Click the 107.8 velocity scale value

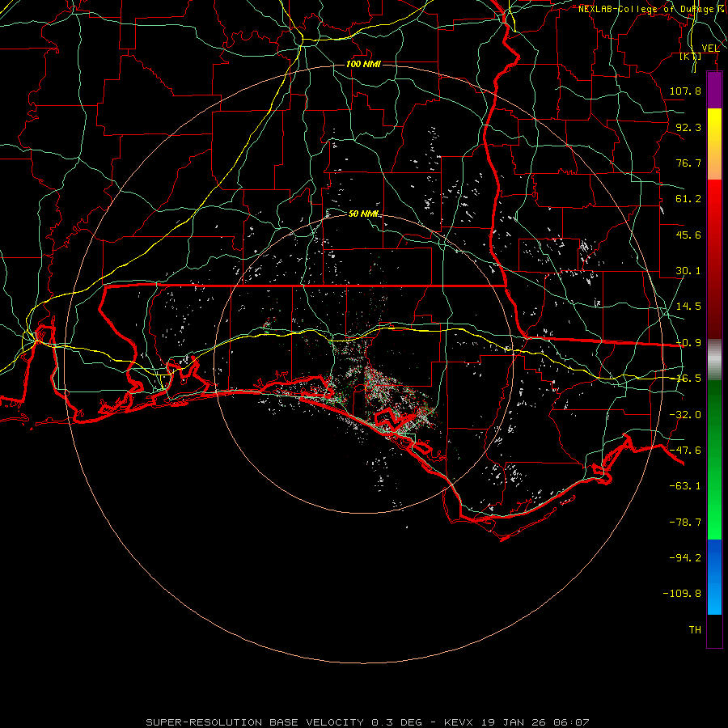click(x=685, y=91)
